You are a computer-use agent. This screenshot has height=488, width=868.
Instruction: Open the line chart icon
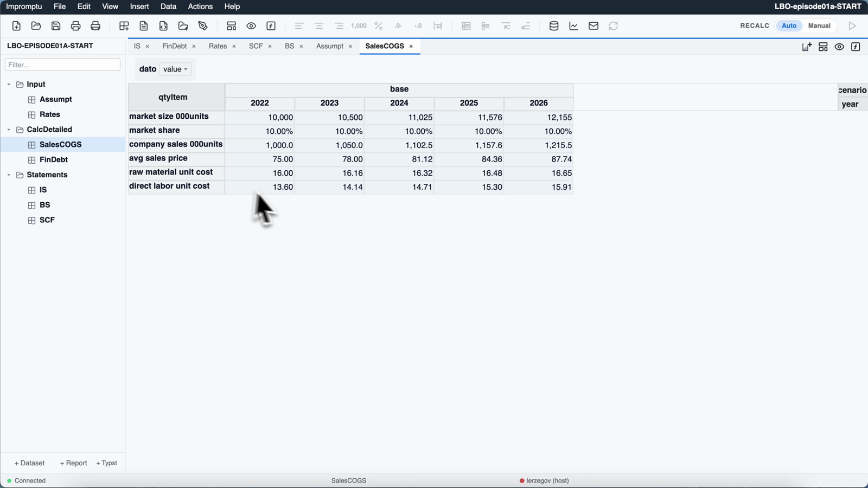[573, 26]
